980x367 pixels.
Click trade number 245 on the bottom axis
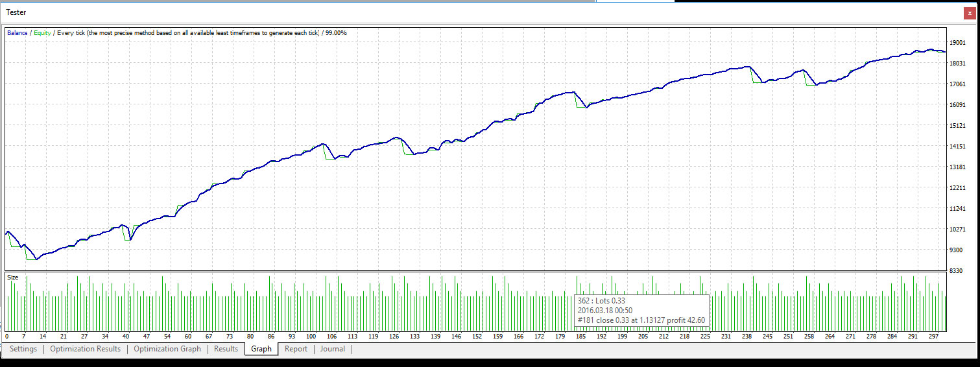767,337
